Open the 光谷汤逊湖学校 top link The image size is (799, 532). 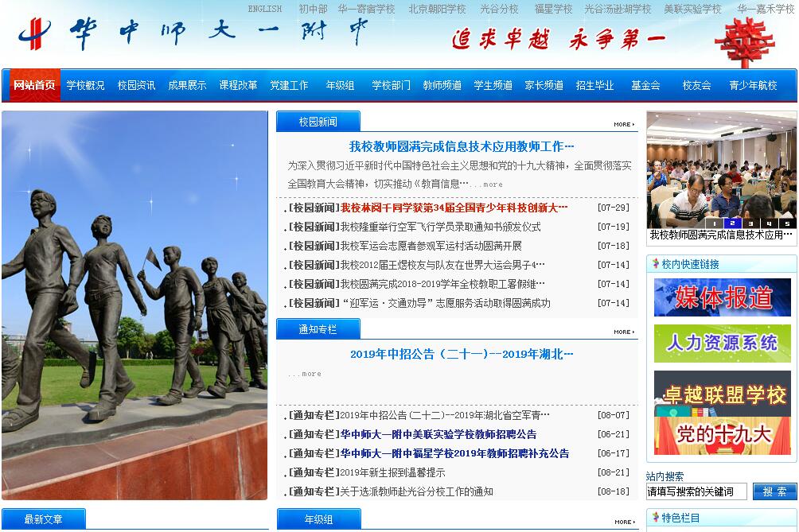[x=618, y=9]
